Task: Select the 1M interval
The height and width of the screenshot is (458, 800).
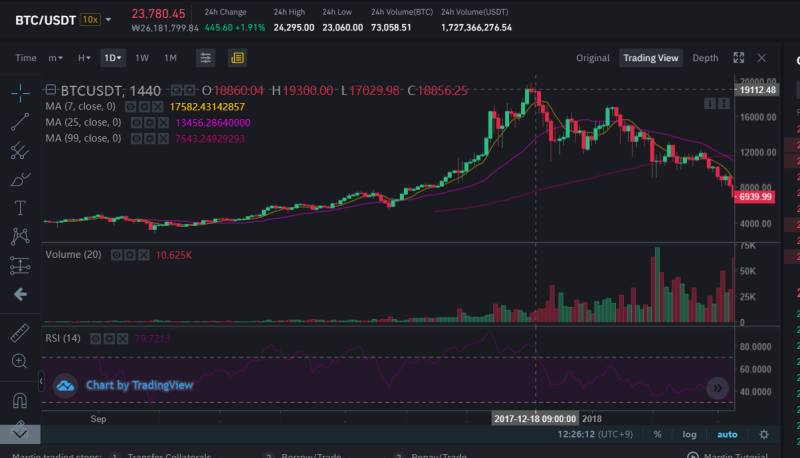Action: click(x=170, y=58)
